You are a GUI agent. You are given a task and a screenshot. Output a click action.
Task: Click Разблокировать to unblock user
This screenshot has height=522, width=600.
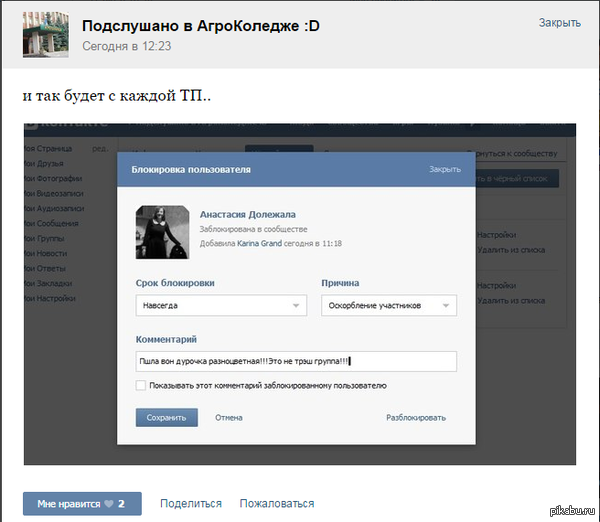tap(416, 418)
